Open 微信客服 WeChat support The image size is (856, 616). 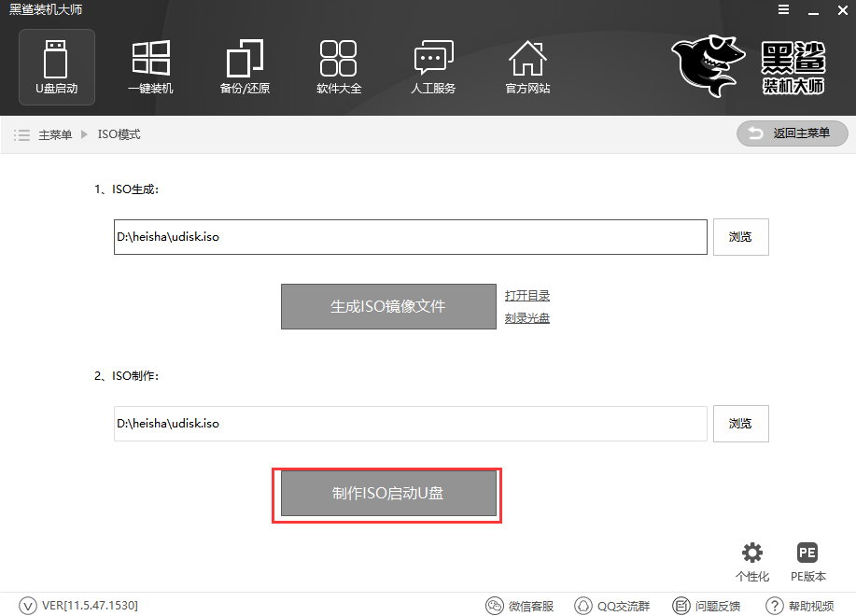(x=519, y=605)
